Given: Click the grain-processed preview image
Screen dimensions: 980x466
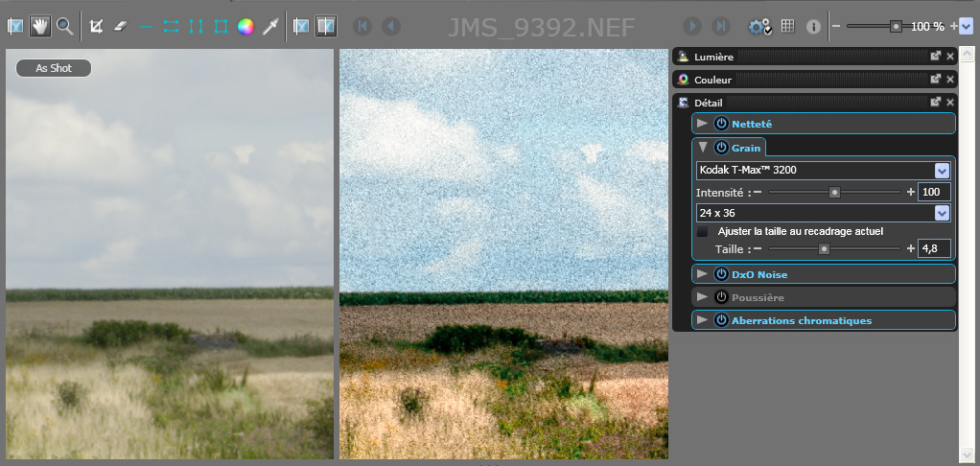Looking at the screenshot, I should coord(503,254).
